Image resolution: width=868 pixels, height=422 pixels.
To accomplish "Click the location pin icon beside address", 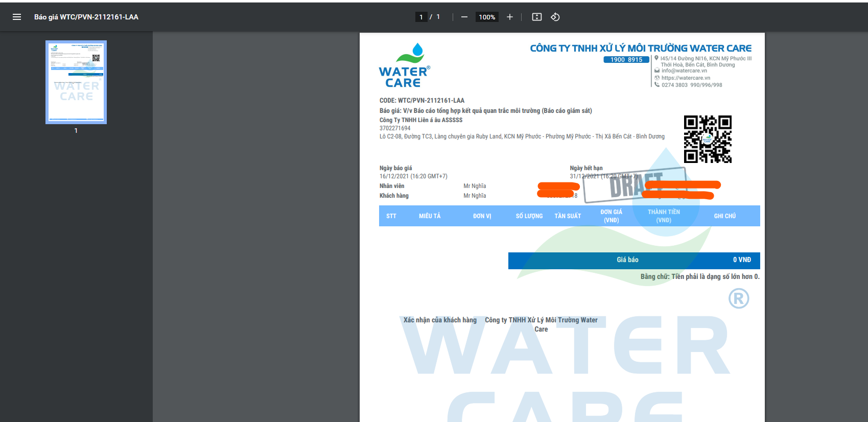I will tap(656, 58).
